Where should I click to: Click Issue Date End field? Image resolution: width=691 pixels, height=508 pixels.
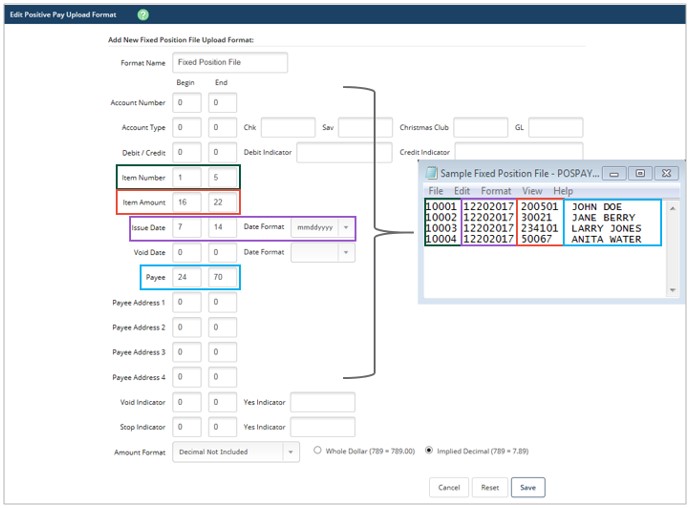tap(222, 227)
